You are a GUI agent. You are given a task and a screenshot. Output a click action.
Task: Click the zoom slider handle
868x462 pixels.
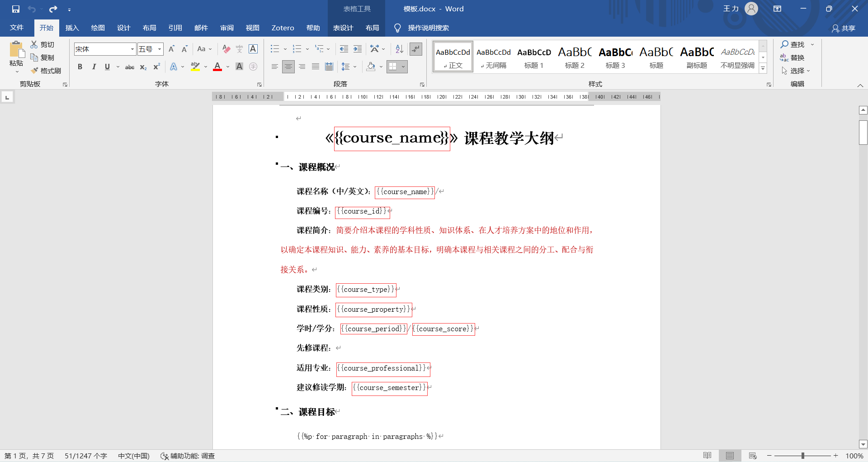[x=803, y=456]
